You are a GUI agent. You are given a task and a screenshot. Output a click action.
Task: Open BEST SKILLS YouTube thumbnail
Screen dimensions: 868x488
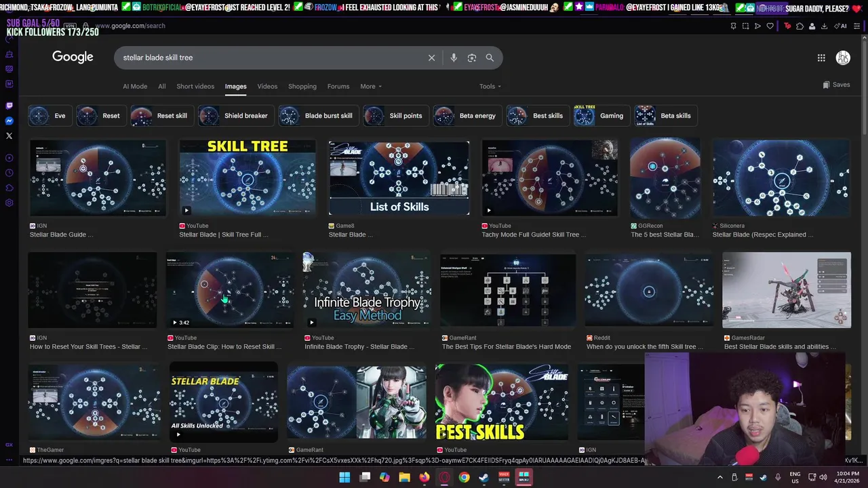(x=502, y=402)
